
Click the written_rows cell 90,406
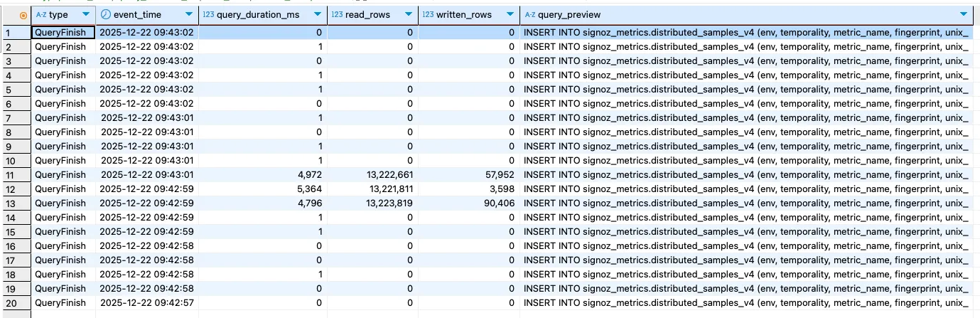coord(468,203)
